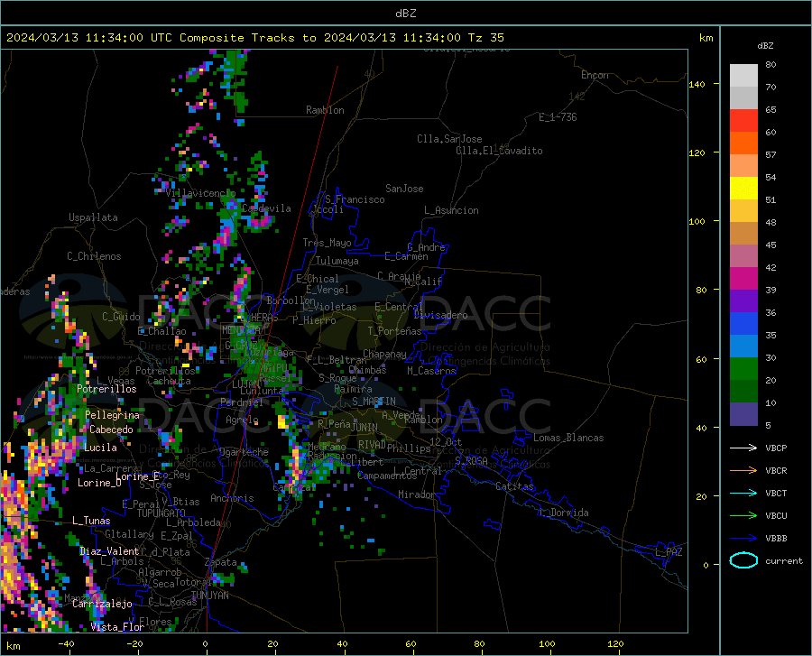Click the 'Pellegrina' map label
812x656 pixels.
click(113, 415)
